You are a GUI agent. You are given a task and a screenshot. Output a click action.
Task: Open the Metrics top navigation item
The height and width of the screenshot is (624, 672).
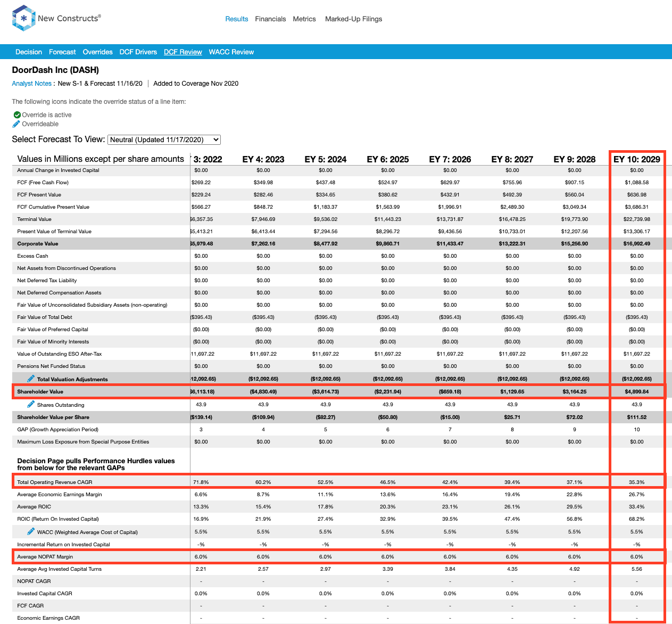click(x=304, y=19)
